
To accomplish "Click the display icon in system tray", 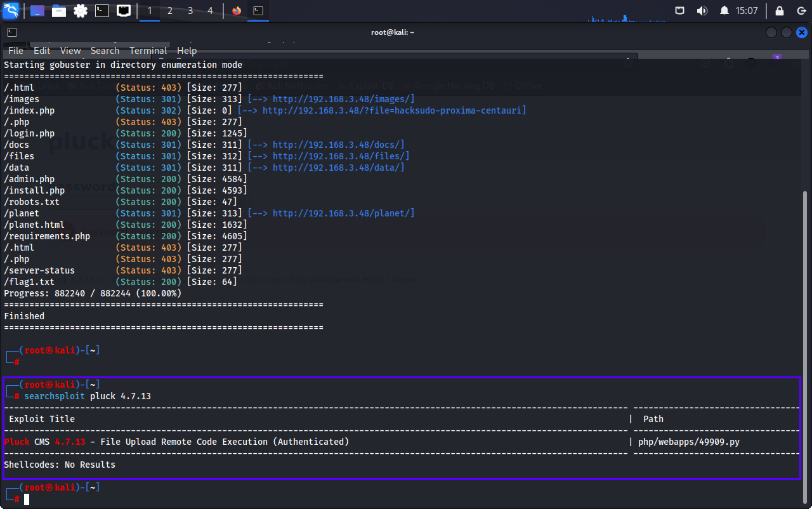I will click(679, 11).
